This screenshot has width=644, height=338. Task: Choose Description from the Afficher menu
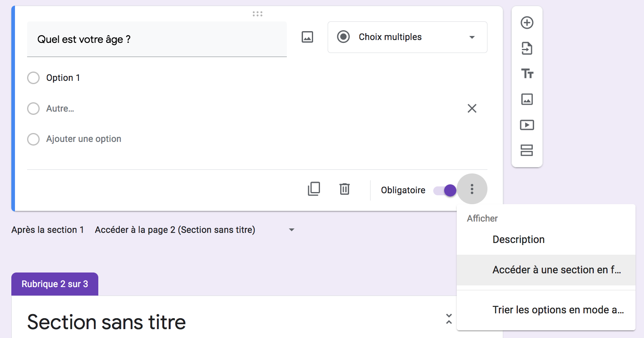click(546, 240)
